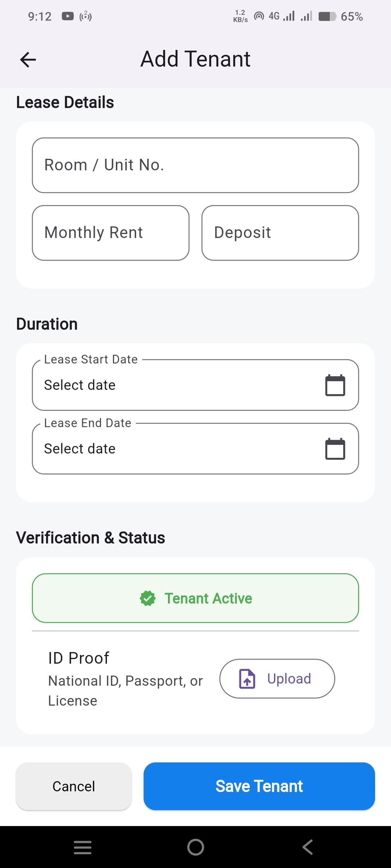Screen dimensions: 391x868
Task: Open calendar icon for Lease Start Date
Action: [335, 385]
